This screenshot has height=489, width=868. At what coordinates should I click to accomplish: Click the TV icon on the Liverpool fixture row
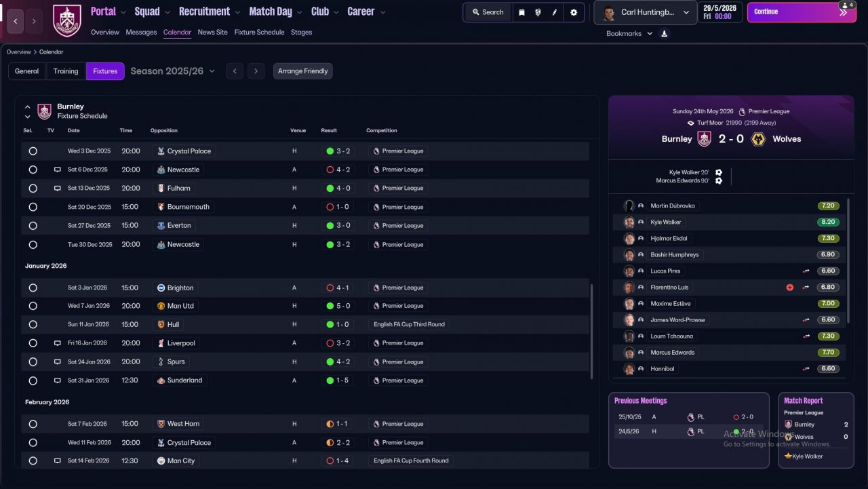tap(58, 343)
